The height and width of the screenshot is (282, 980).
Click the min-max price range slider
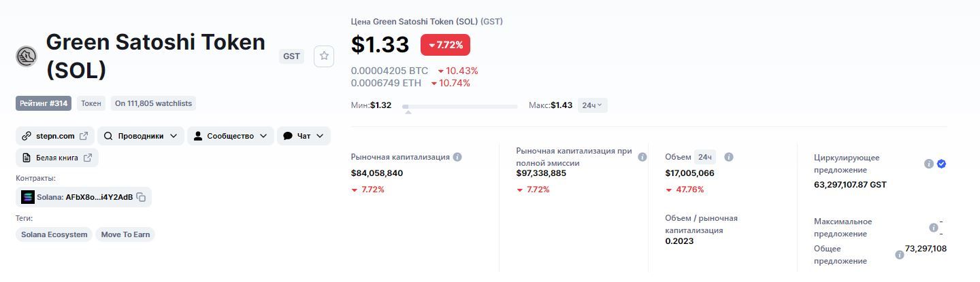click(x=460, y=107)
